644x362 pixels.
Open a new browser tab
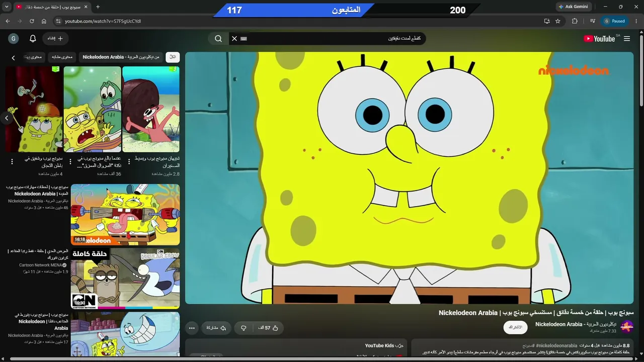click(98, 7)
